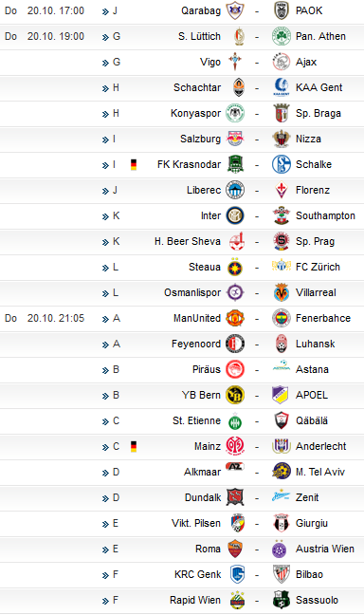Click the Bilbao club crest
This screenshot has height=615, width=364.
[281, 574]
